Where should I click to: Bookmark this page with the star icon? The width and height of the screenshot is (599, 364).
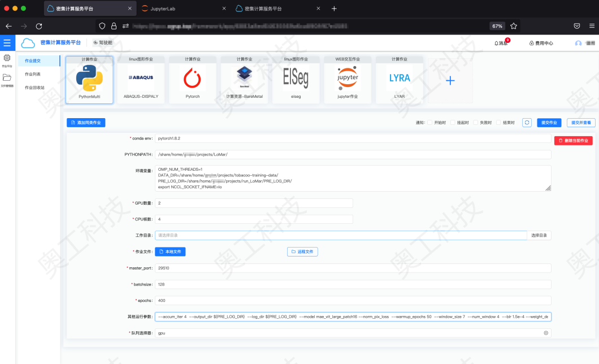pyautogui.click(x=514, y=26)
